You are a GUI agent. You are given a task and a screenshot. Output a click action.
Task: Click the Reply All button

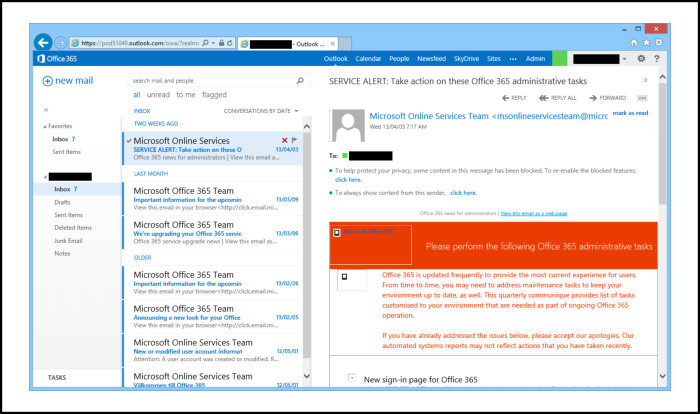[558, 98]
